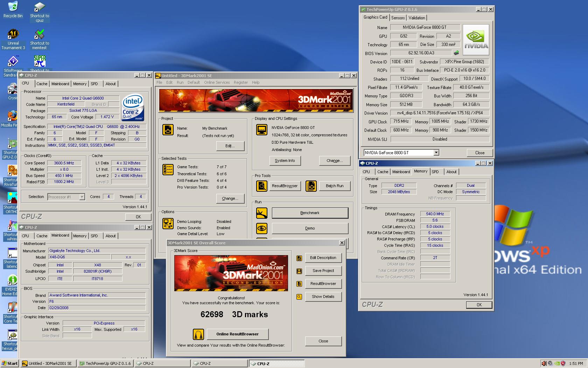Open the SPD tab in the CPU-Z Memory window

point(435,172)
